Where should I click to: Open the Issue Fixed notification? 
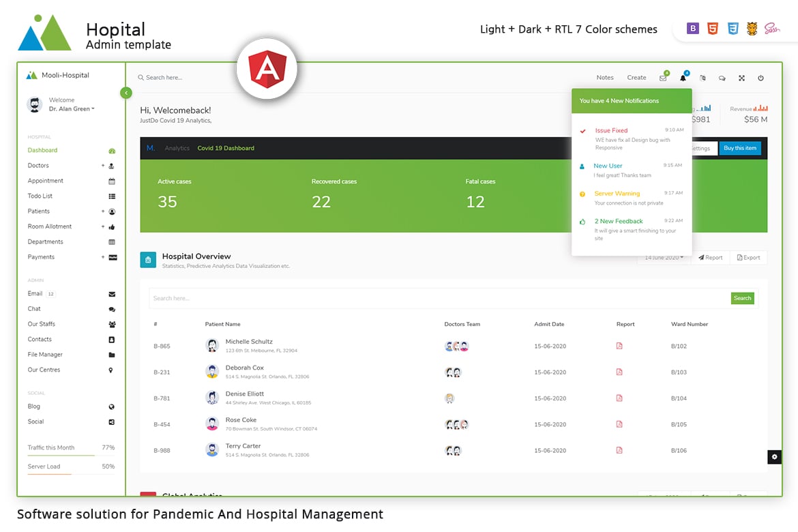632,139
